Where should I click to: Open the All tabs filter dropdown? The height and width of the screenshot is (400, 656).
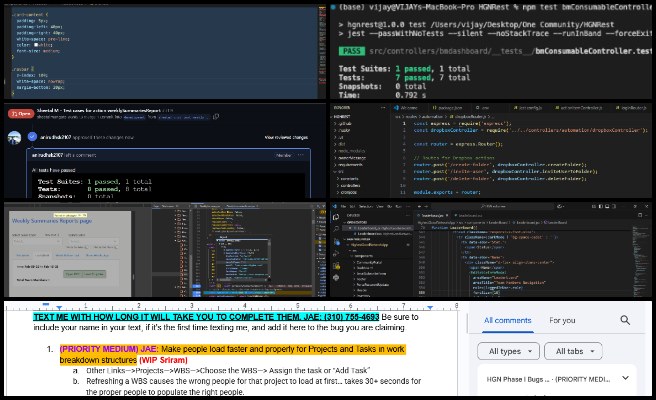pyautogui.click(x=573, y=351)
